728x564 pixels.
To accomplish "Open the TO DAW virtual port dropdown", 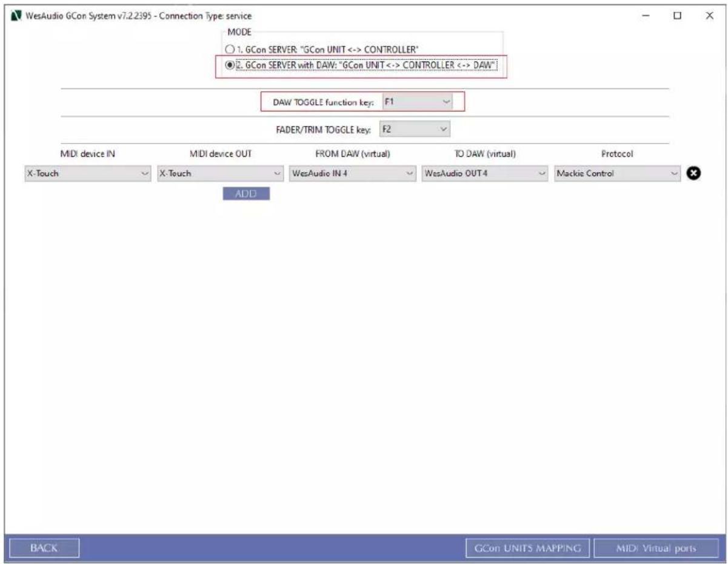I will [484, 174].
